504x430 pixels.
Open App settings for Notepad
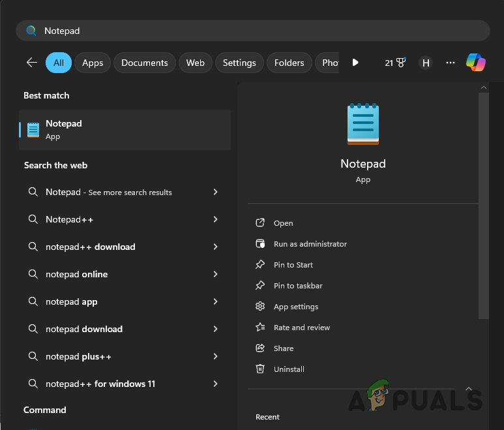(x=296, y=307)
